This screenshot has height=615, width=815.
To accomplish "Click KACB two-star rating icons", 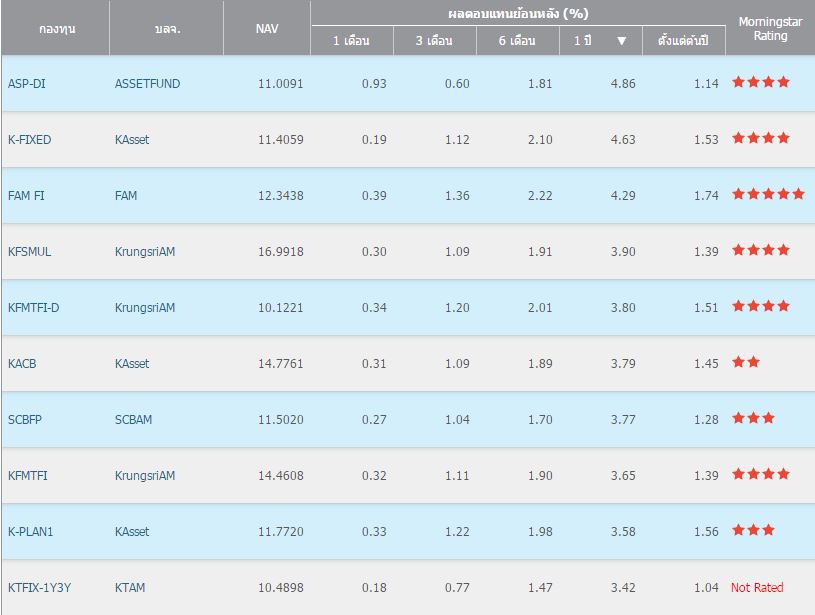I will (746, 362).
